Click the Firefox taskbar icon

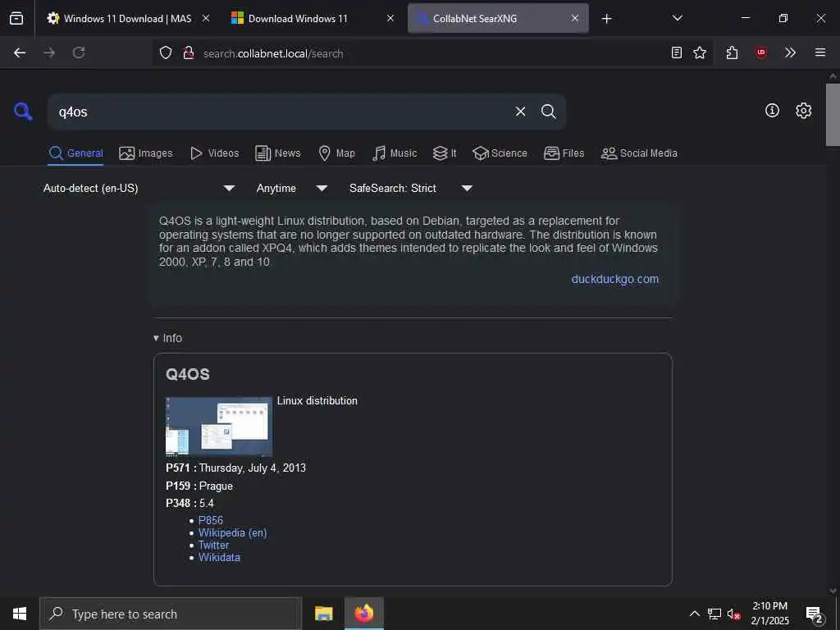(x=363, y=614)
